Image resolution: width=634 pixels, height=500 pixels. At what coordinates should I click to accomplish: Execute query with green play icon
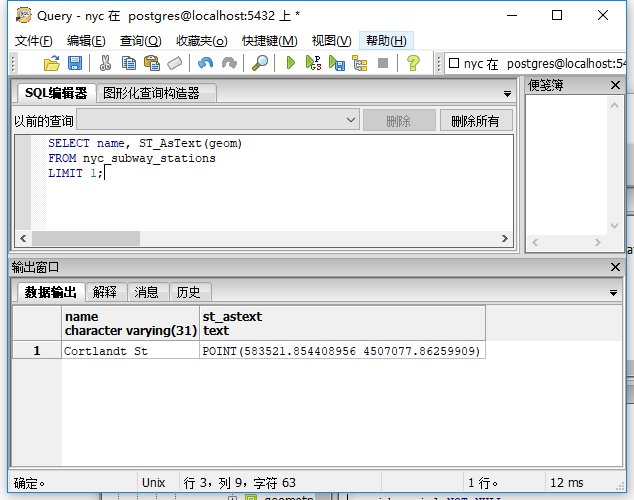(x=290, y=63)
